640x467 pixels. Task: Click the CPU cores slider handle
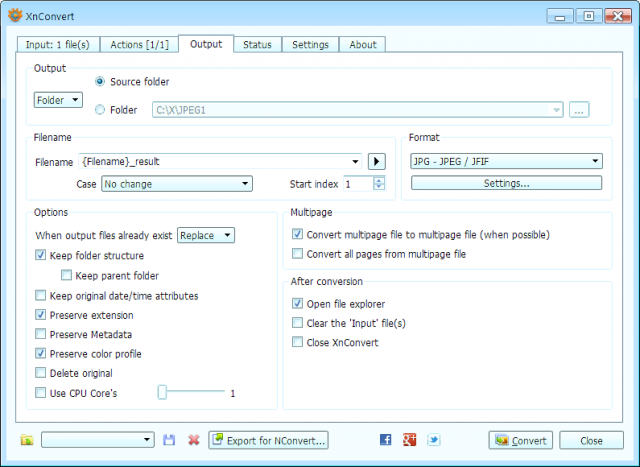tap(162, 392)
